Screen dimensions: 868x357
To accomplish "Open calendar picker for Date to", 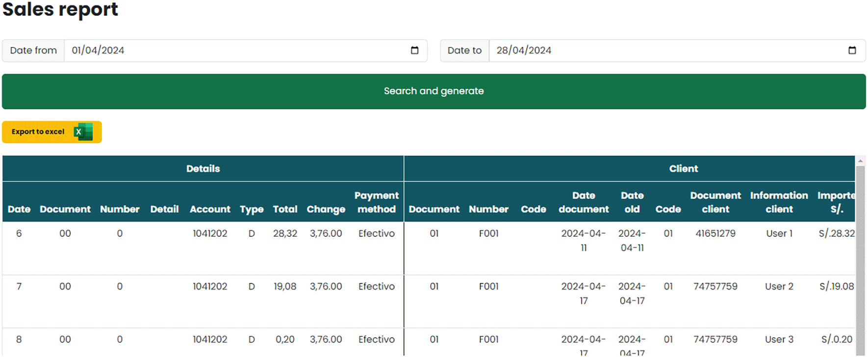I will [x=852, y=50].
